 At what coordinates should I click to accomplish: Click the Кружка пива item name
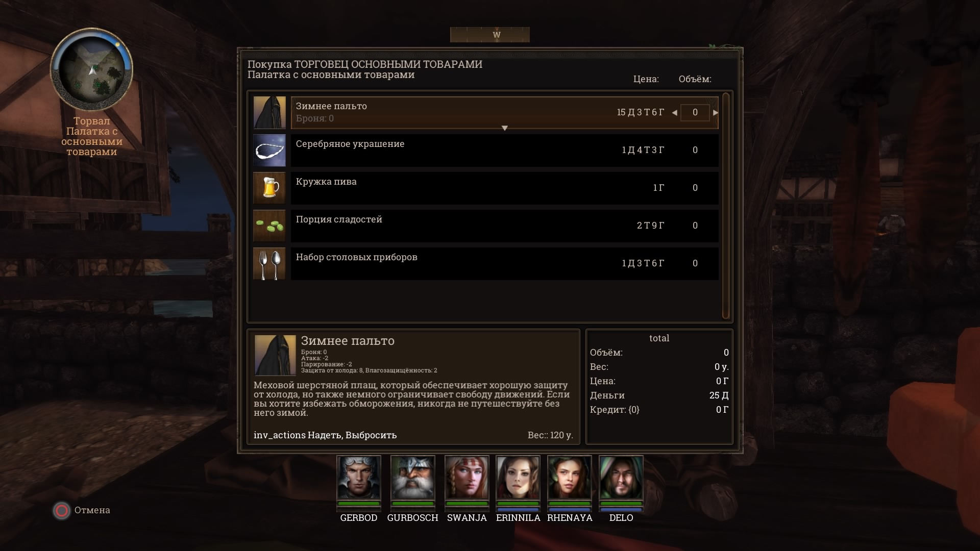(x=326, y=182)
